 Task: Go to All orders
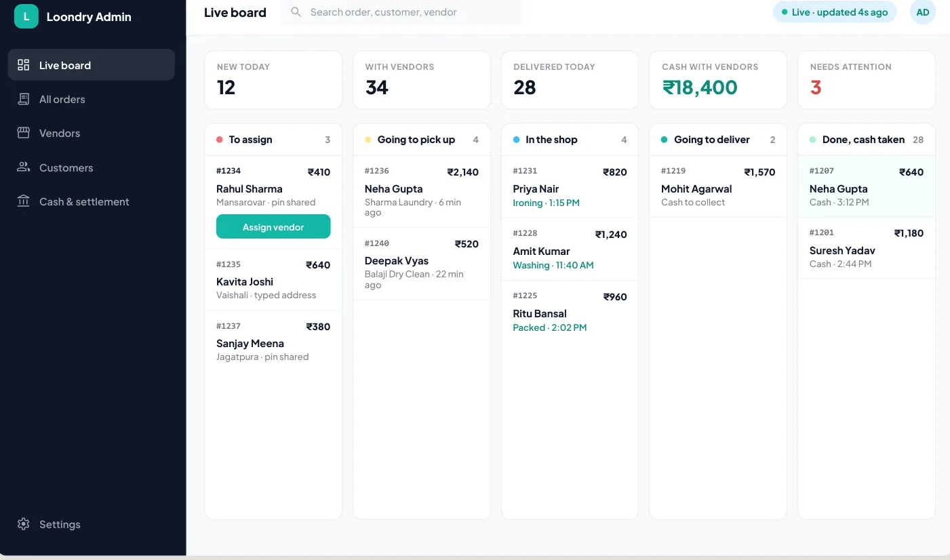click(92, 99)
